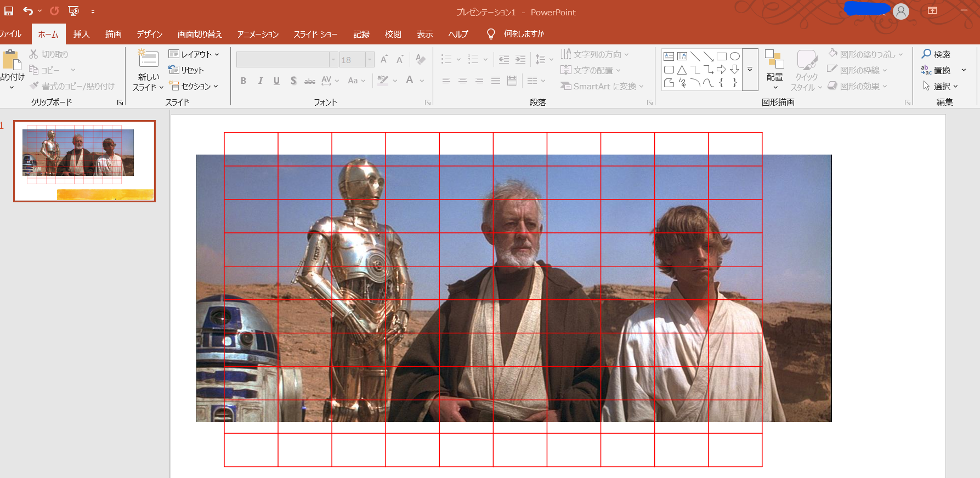Click the font color A button

410,80
